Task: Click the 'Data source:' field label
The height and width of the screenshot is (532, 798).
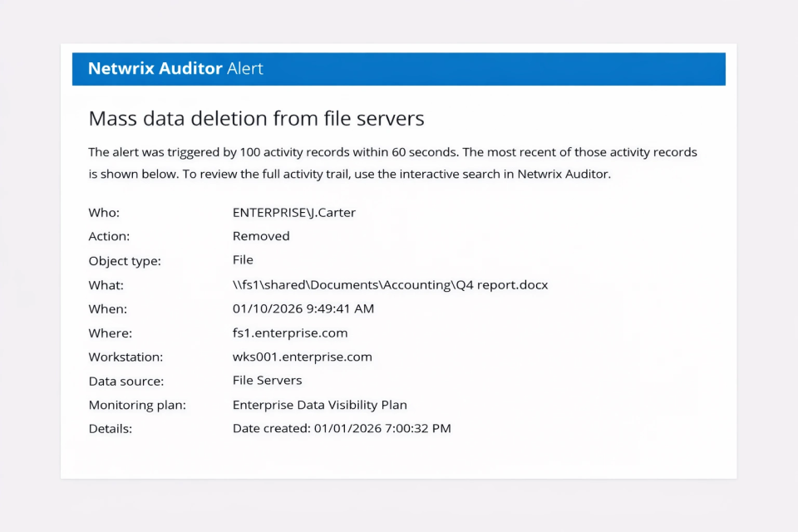Action: 126,382
